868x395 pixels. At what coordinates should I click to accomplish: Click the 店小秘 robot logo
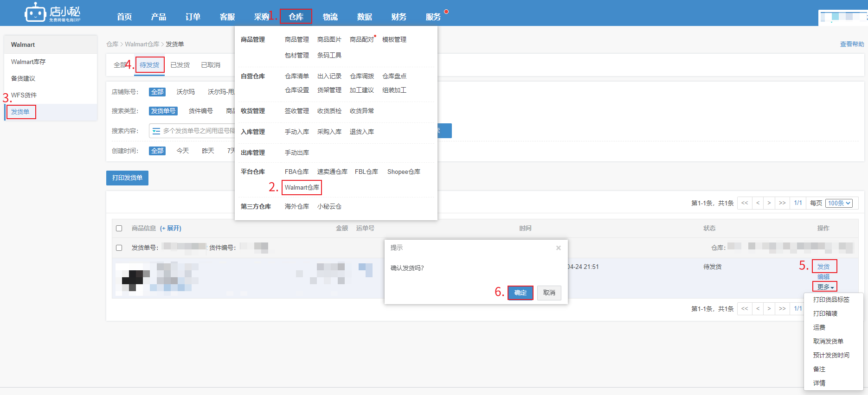pos(52,13)
